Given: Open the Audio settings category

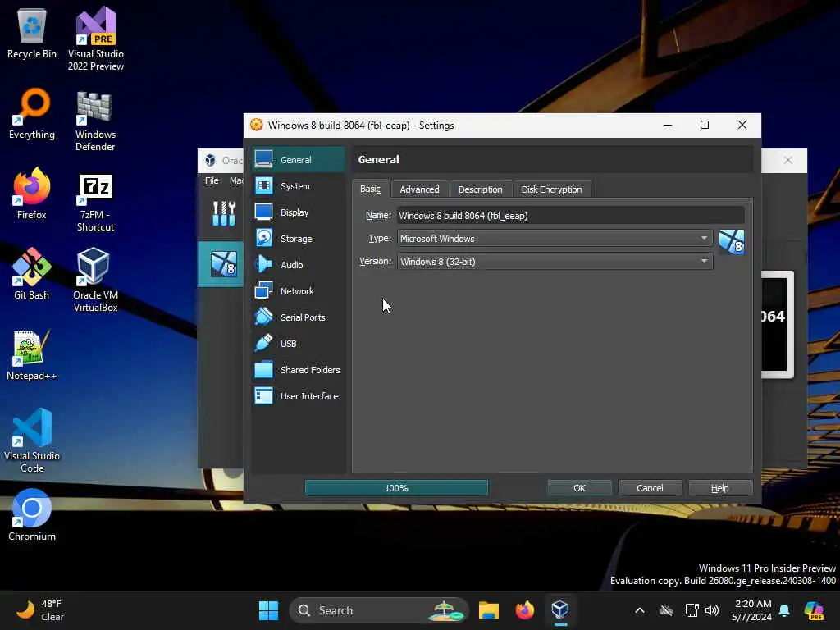Looking at the screenshot, I should 299,265.
